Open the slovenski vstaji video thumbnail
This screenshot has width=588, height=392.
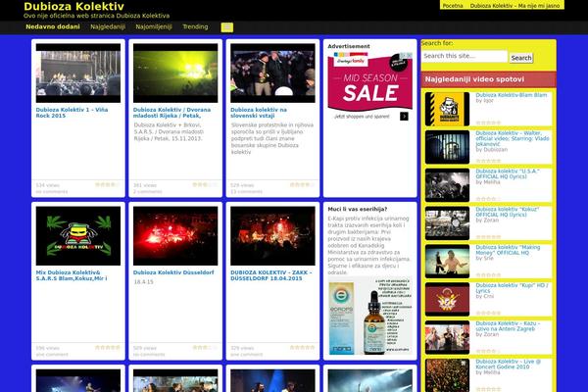[x=273, y=73]
